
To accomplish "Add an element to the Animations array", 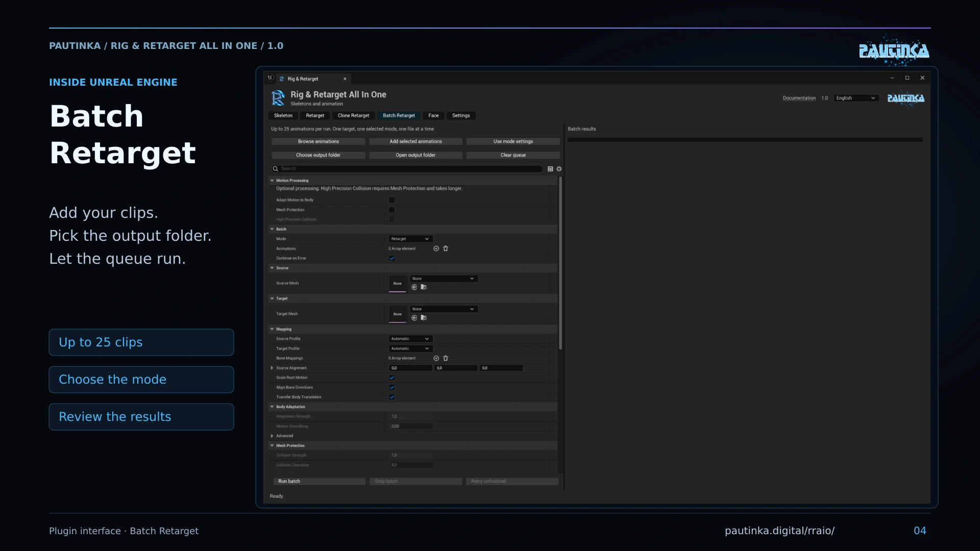I will 436,248.
